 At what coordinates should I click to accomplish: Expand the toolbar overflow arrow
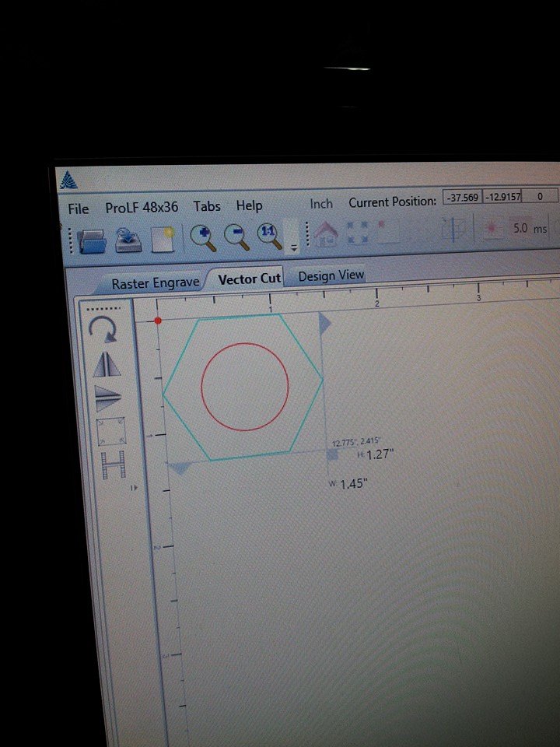(x=294, y=248)
